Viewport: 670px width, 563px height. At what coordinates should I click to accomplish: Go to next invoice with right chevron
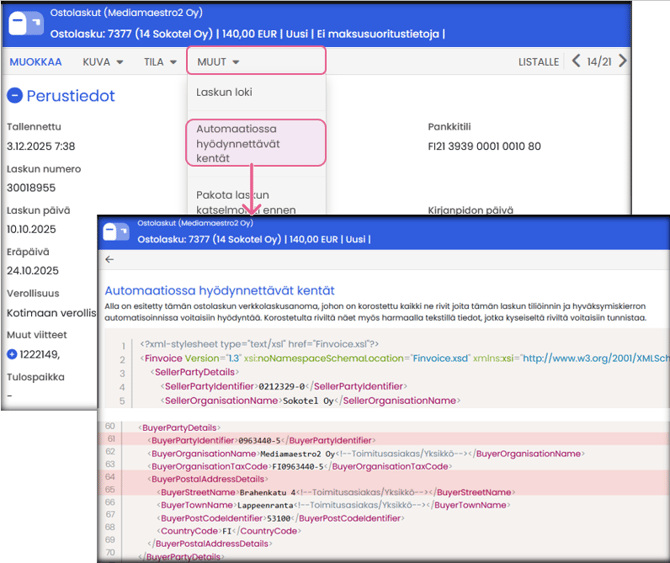pos(623,61)
